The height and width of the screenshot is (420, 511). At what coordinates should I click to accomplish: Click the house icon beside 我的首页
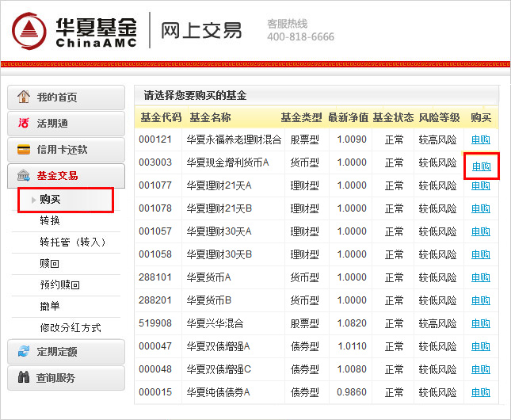coord(24,97)
